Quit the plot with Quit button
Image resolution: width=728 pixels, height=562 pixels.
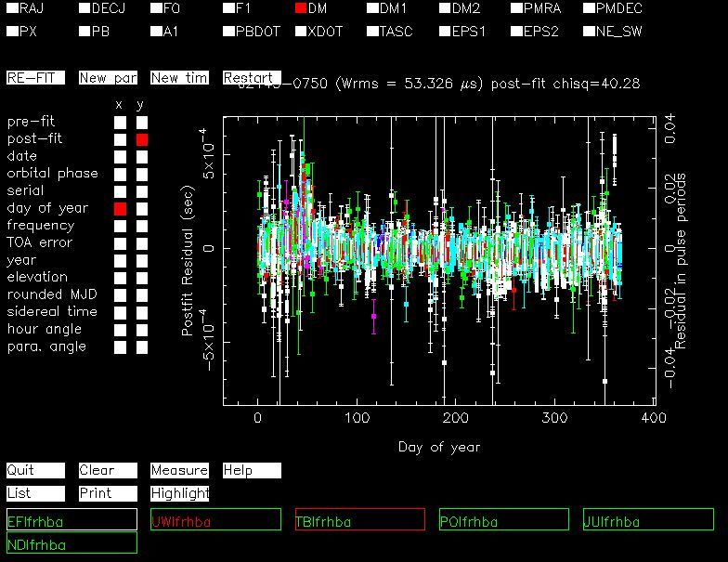(35, 471)
